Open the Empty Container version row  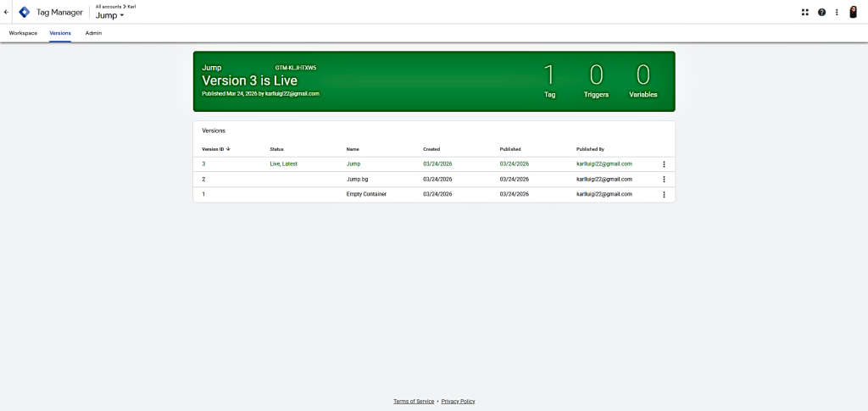point(366,194)
